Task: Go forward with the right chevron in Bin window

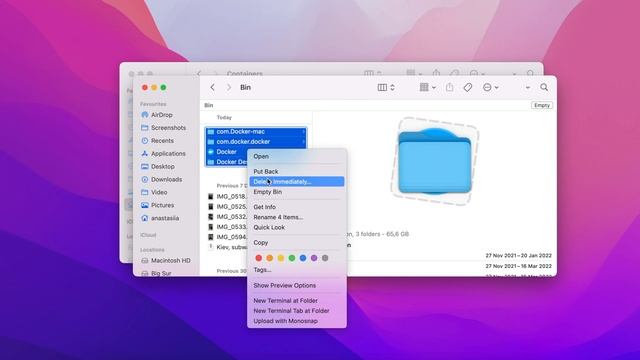Action: (229, 87)
